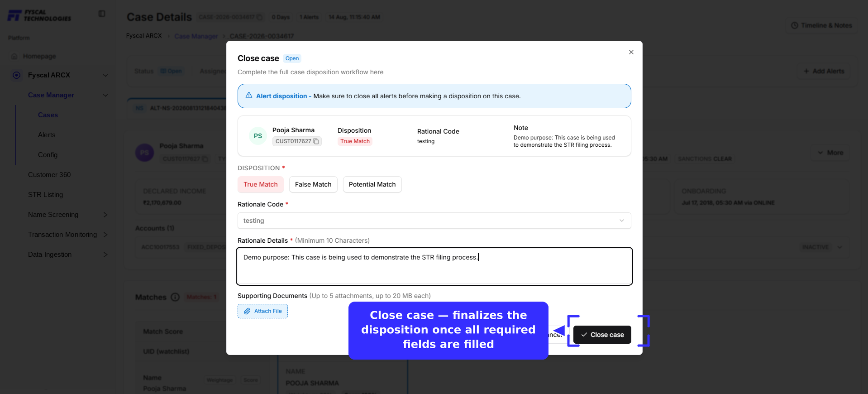The width and height of the screenshot is (868, 394).
Task: Open the More dropdown on the case page
Action: (830, 153)
